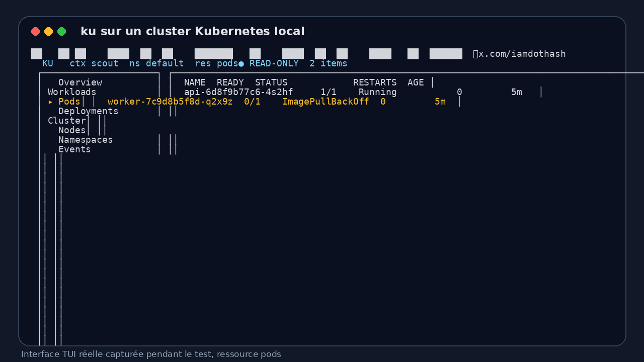
Task: Click the 2 items count
Action: [x=328, y=63]
